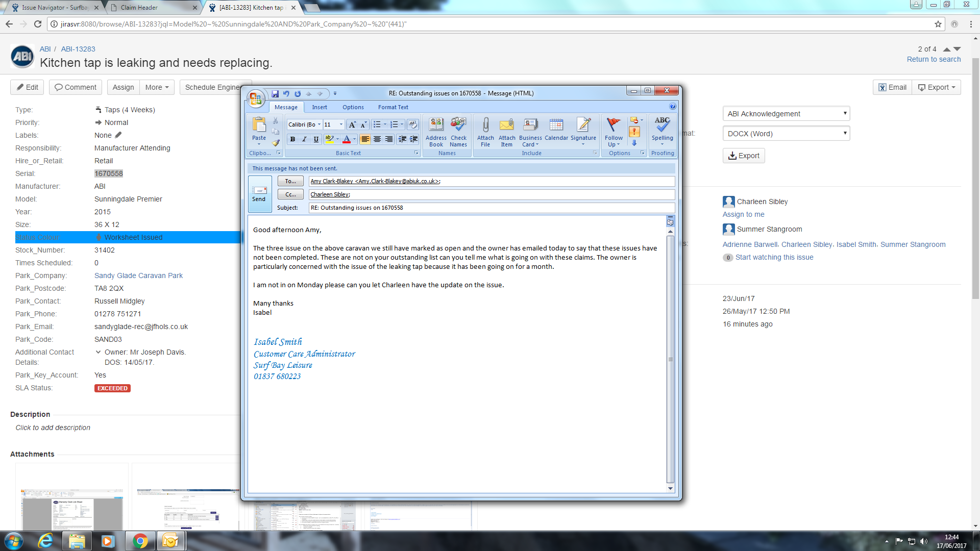This screenshot has width=980, height=551.
Task: Click the Sandy Glade Caravan Park link
Action: click(138, 275)
